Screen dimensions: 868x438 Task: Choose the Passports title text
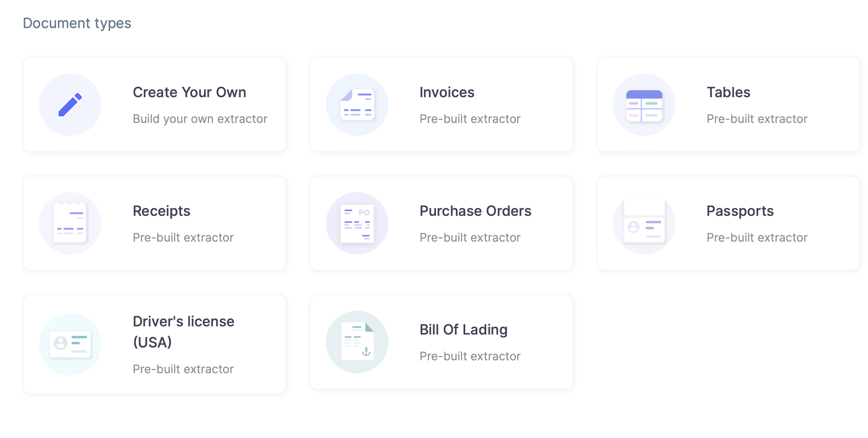(740, 211)
